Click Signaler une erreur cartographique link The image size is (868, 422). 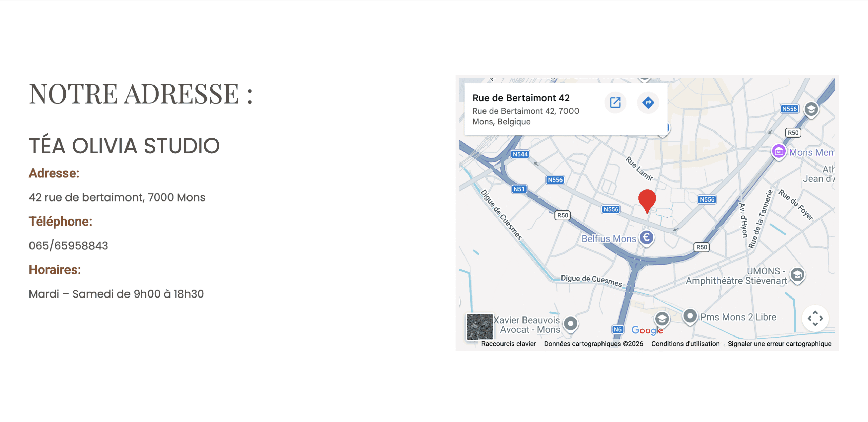[x=779, y=344]
